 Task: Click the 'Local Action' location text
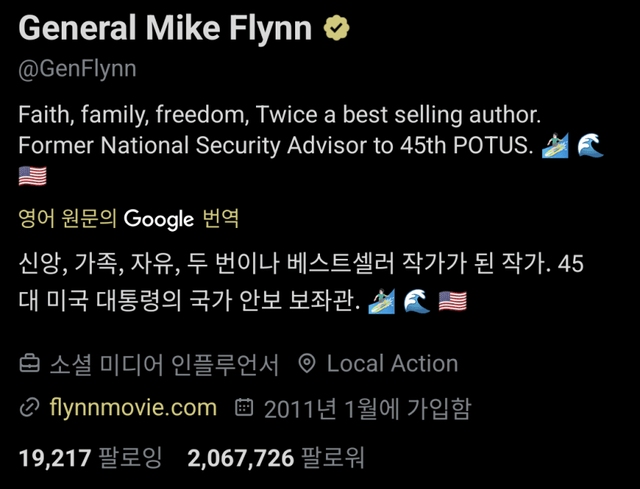[392, 364]
